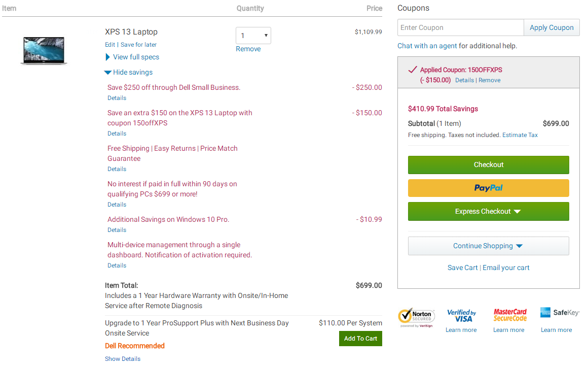
Task: Click Learn more under Verified by Visa
Action: point(461,330)
